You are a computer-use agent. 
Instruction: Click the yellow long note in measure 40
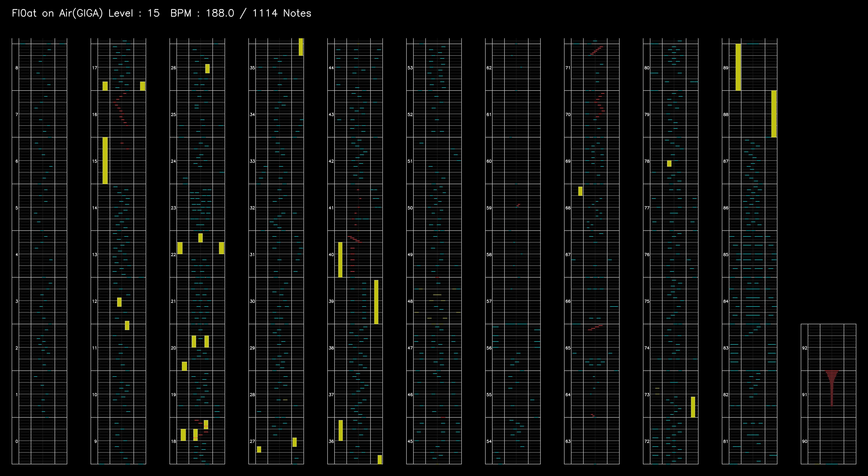pos(340,260)
